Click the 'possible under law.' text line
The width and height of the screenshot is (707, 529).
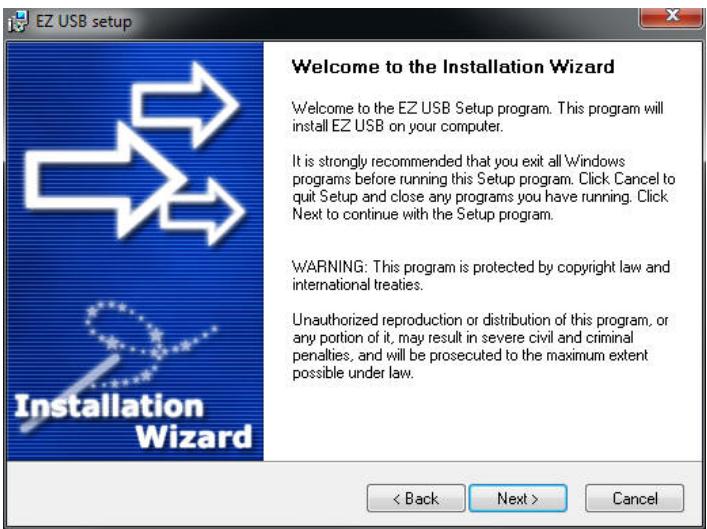pos(353,373)
